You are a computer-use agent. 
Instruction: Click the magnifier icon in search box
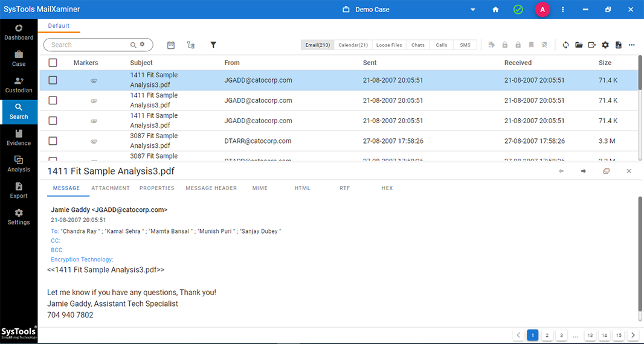[134, 45]
